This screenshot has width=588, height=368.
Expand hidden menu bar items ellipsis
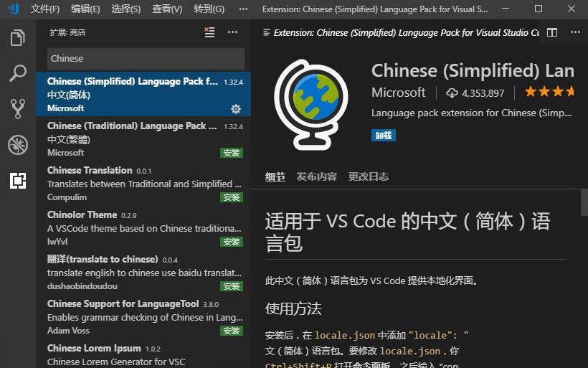(x=244, y=9)
